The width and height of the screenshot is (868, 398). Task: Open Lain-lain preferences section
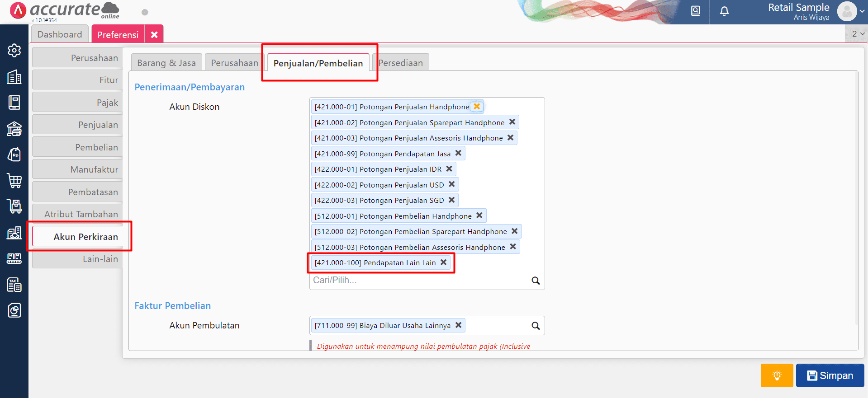[77, 259]
